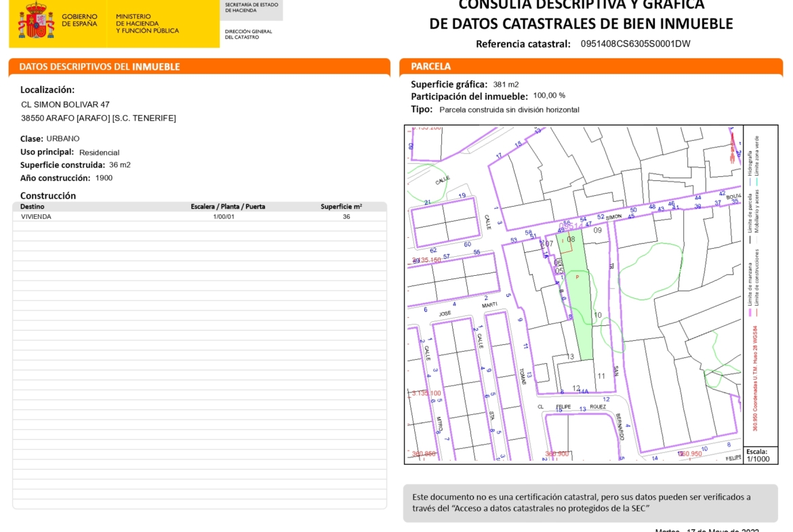Click 'Dirección General del Catastro' text

[248, 34]
